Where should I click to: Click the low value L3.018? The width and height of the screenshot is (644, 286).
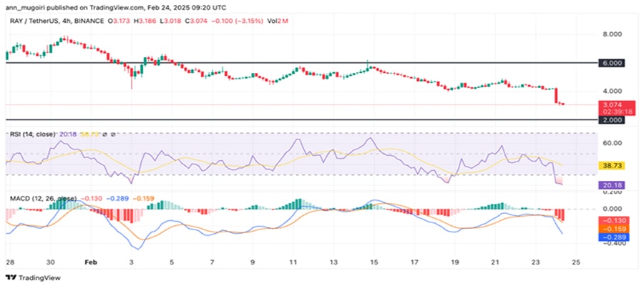point(170,21)
